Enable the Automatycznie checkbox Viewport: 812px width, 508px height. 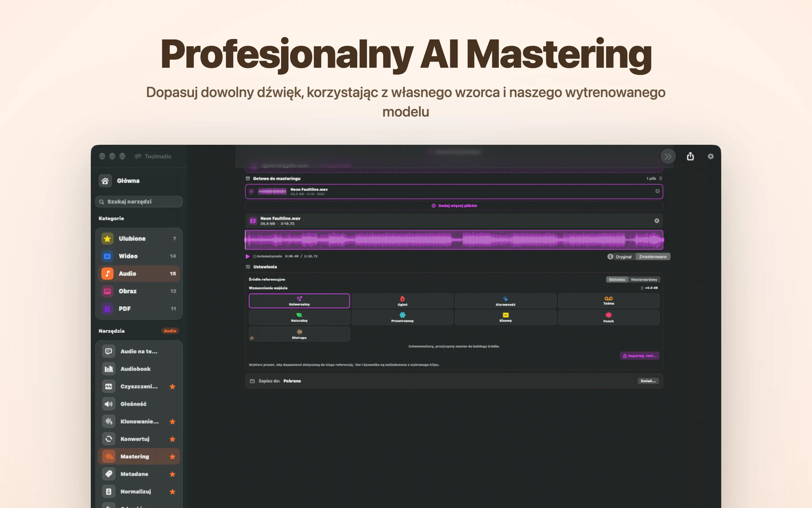[255, 256]
